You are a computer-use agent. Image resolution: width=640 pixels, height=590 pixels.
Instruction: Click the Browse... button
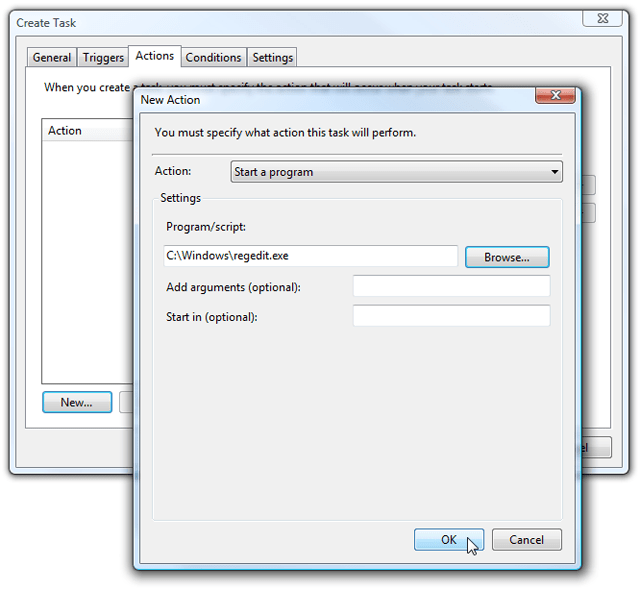507,257
